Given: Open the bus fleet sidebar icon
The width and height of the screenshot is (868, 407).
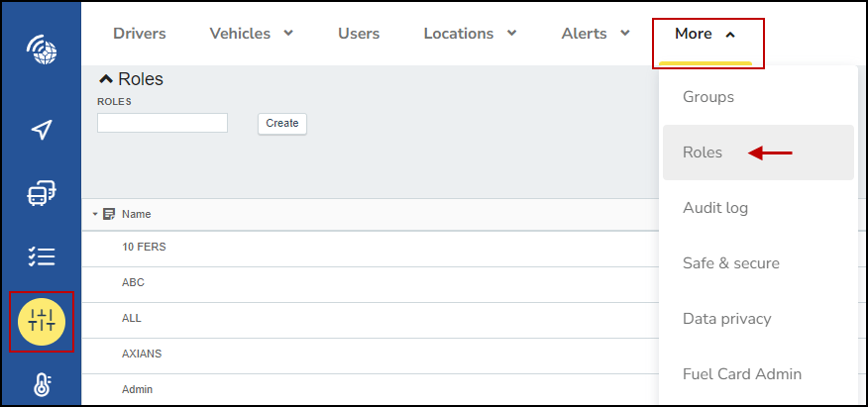Looking at the screenshot, I should [x=42, y=193].
